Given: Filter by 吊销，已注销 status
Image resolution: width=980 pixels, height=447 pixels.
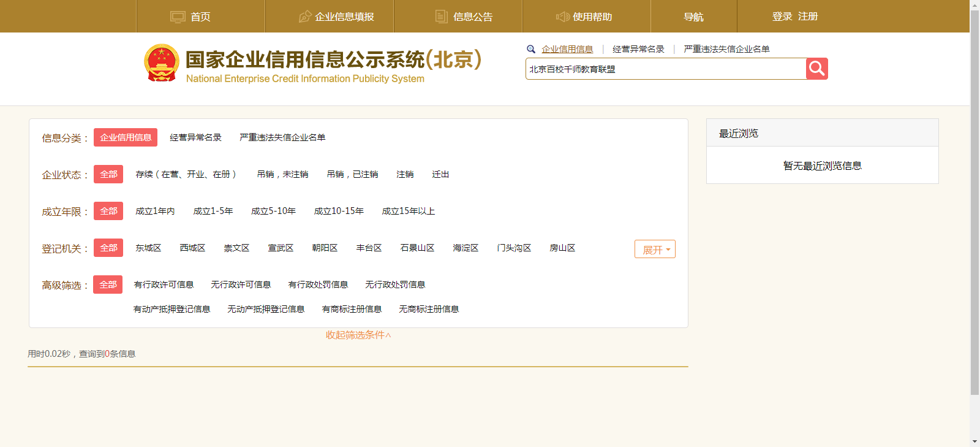Looking at the screenshot, I should [x=352, y=174].
